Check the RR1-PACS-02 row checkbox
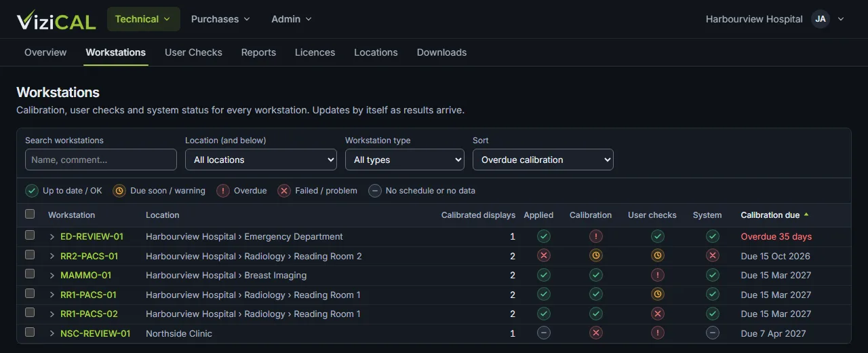The width and height of the screenshot is (868, 353). (30, 312)
